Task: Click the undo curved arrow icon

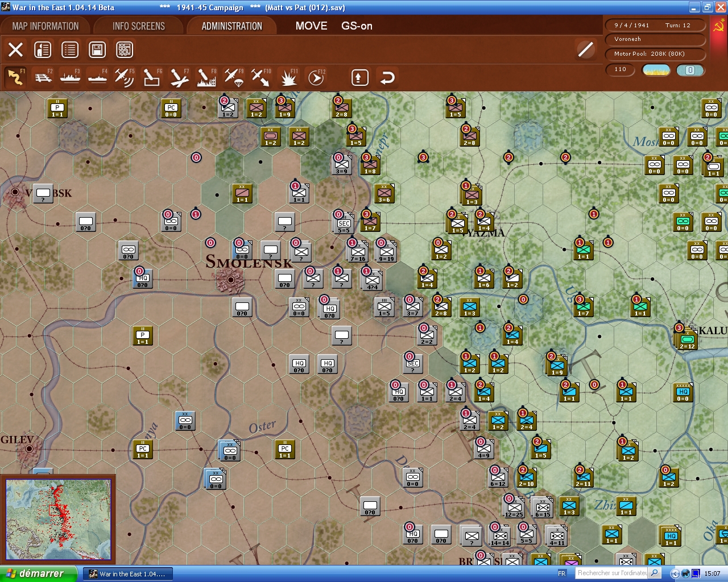Action: [387, 77]
